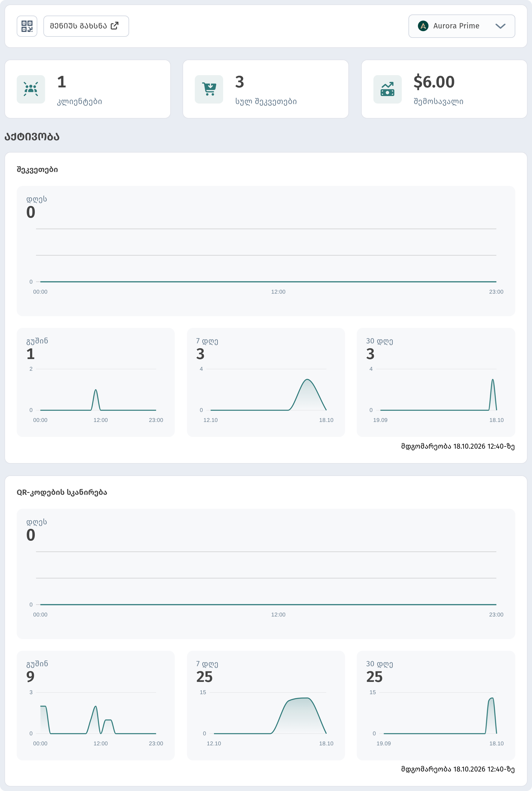Select the კლიენტები label
The height and width of the screenshot is (791, 532).
tap(79, 102)
